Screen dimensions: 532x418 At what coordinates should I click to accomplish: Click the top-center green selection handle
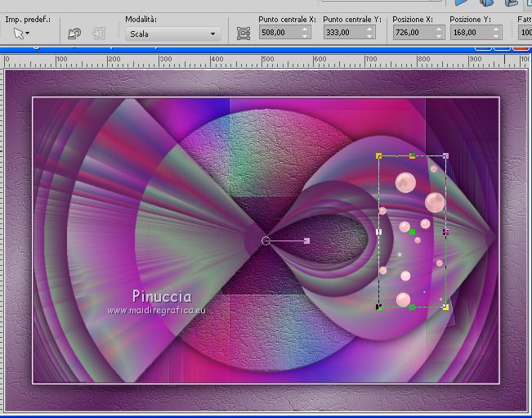pyautogui.click(x=412, y=155)
